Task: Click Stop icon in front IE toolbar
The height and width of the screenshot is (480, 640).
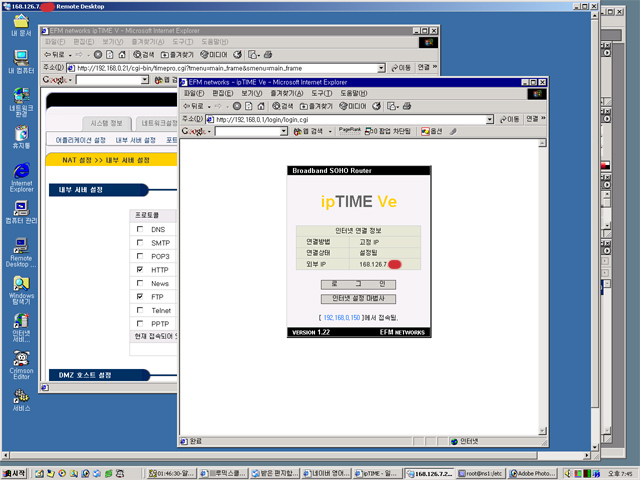Action: [x=237, y=106]
